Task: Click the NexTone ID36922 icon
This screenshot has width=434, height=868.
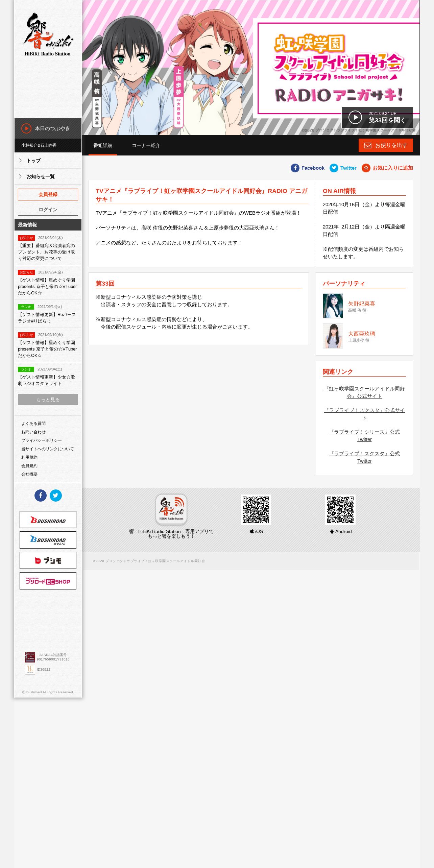Action: [x=30, y=669]
